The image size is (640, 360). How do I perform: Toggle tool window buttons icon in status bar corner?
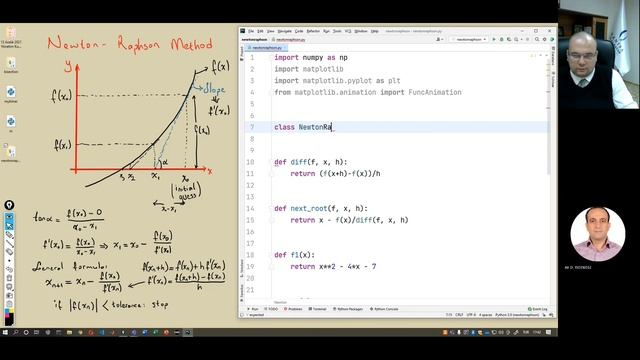coord(242,315)
